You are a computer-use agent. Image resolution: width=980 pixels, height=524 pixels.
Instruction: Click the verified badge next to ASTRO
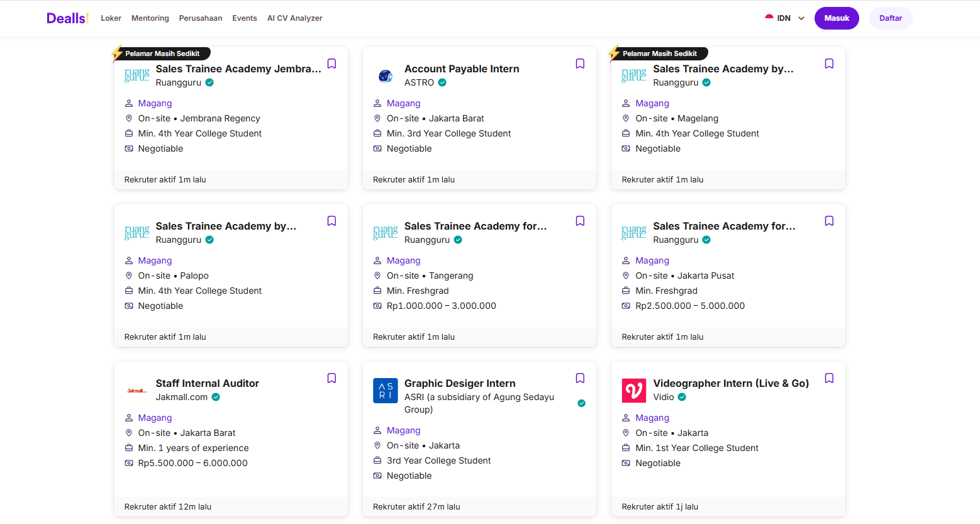click(442, 82)
